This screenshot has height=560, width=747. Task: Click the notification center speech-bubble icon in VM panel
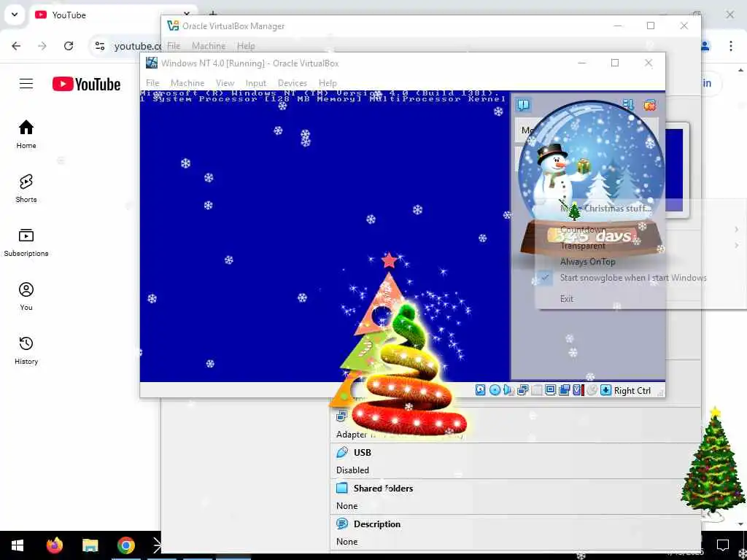523,105
